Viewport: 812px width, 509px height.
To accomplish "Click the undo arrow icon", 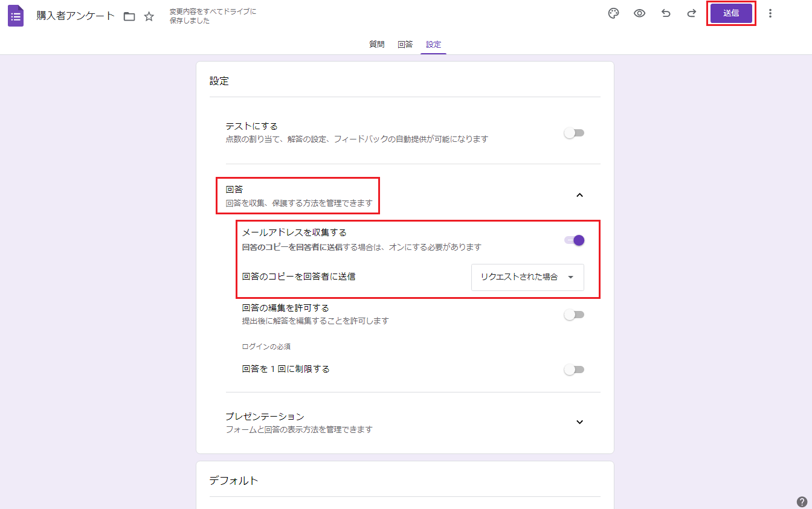I will tap(666, 13).
